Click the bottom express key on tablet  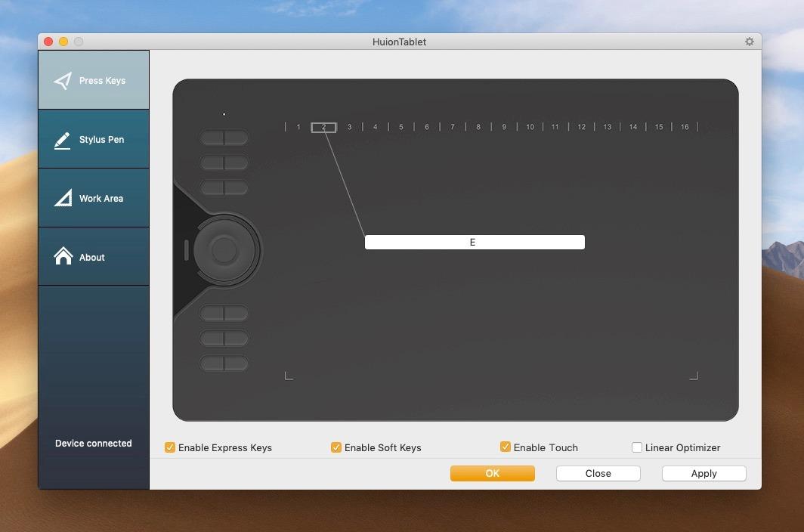[224, 363]
